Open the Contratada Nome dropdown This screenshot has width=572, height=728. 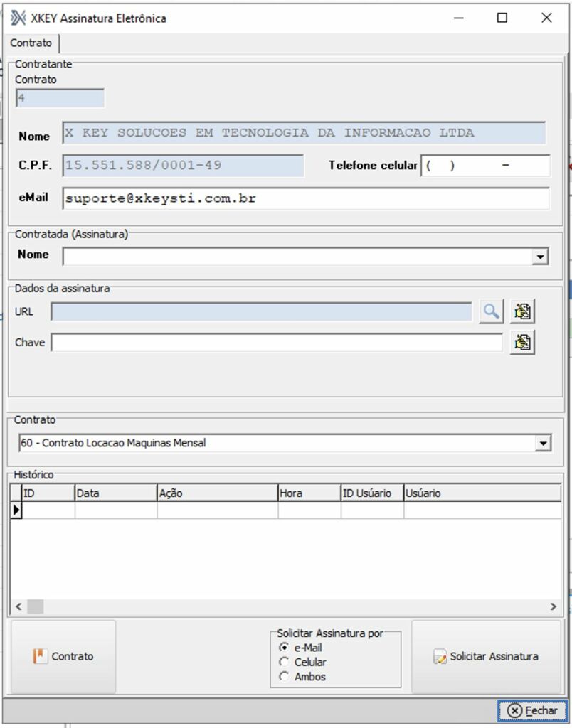(x=540, y=256)
